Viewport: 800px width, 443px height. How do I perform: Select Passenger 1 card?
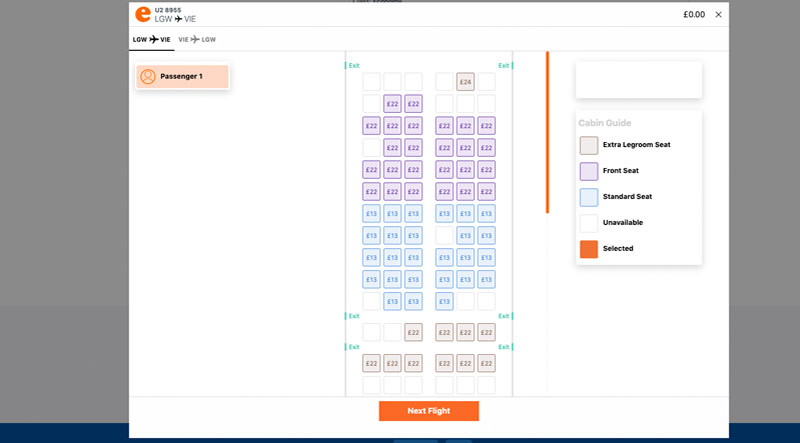tap(182, 77)
